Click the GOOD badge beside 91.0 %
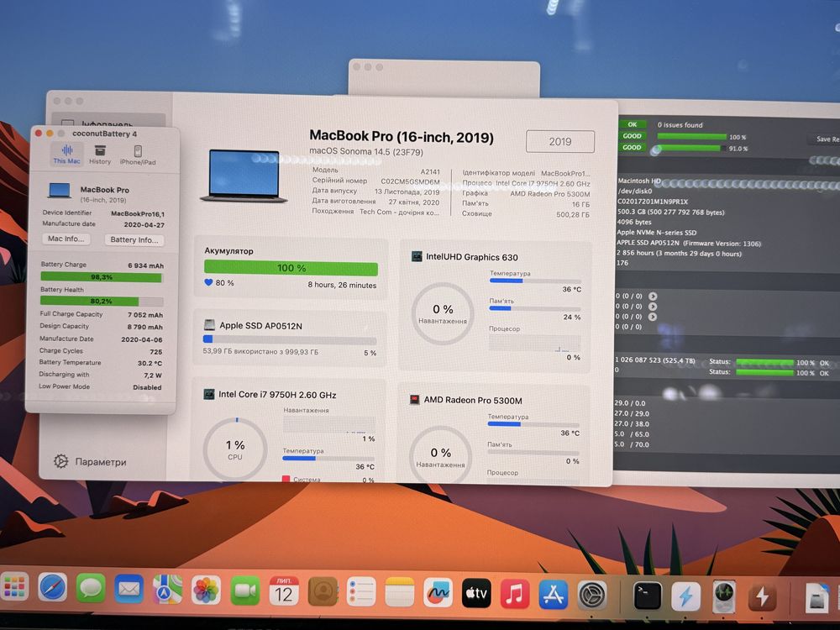Image resolution: width=840 pixels, height=630 pixels. [633, 147]
